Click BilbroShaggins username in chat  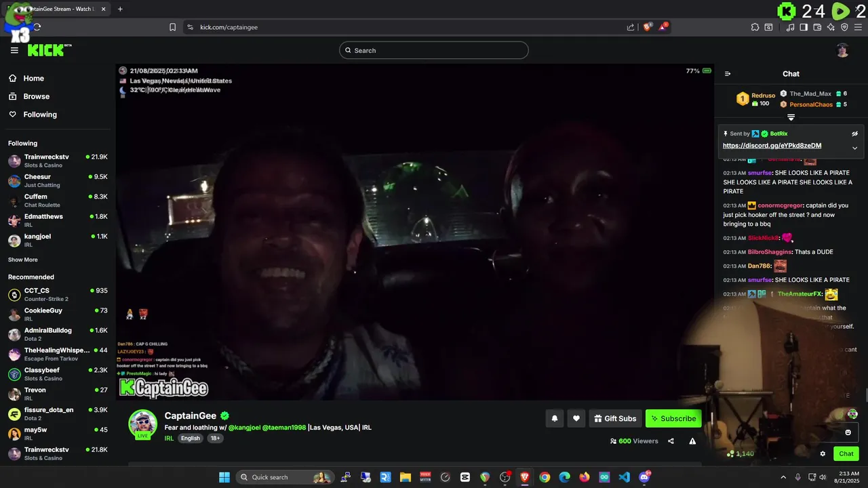coord(769,252)
